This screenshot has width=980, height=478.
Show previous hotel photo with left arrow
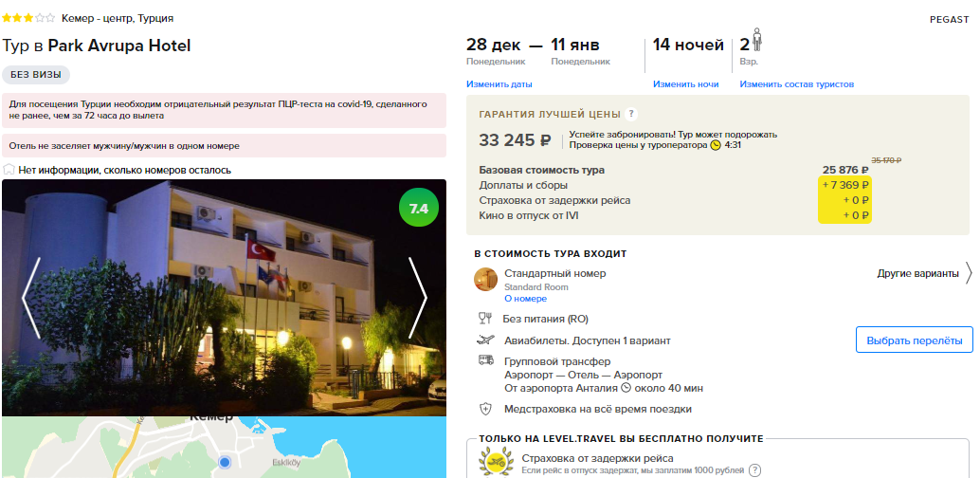[x=31, y=299]
